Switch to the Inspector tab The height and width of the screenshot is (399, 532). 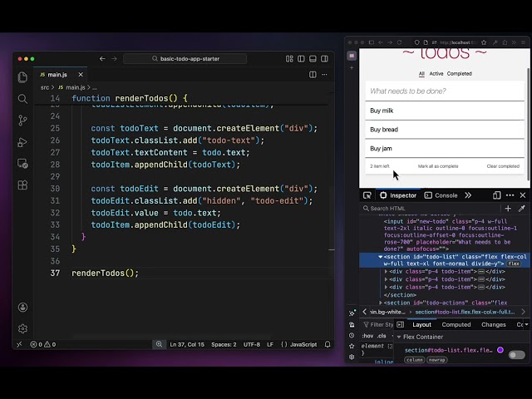[398, 195]
